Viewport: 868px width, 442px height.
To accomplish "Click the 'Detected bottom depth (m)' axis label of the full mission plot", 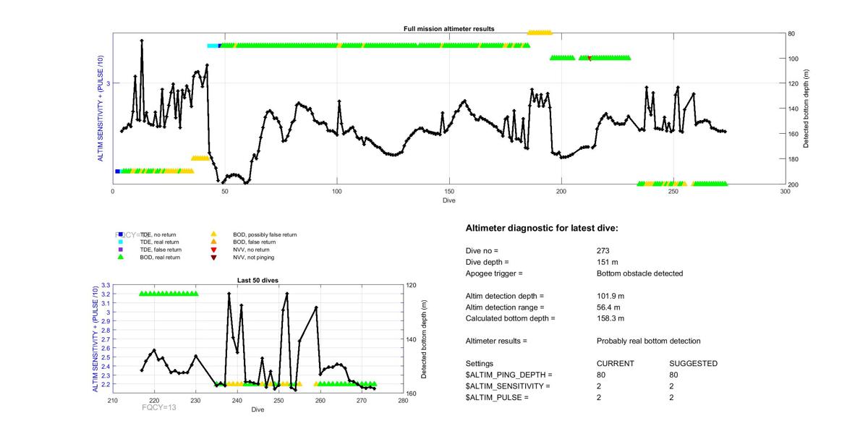I will [x=806, y=109].
